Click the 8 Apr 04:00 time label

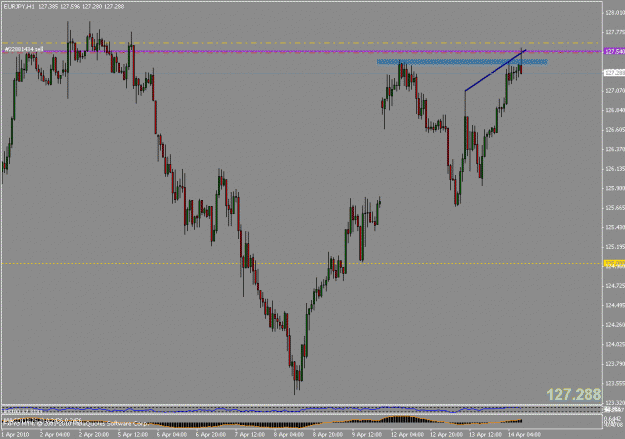pyautogui.click(x=289, y=434)
